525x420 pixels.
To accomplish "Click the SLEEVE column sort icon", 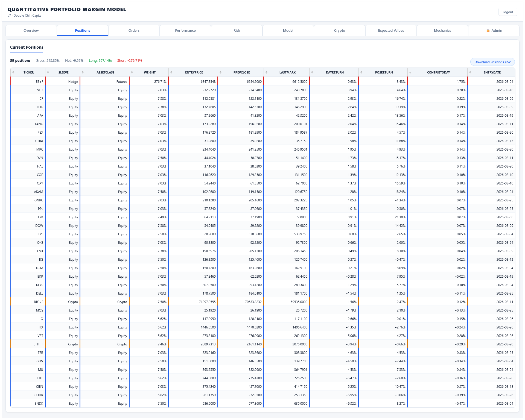I will (48, 72).
